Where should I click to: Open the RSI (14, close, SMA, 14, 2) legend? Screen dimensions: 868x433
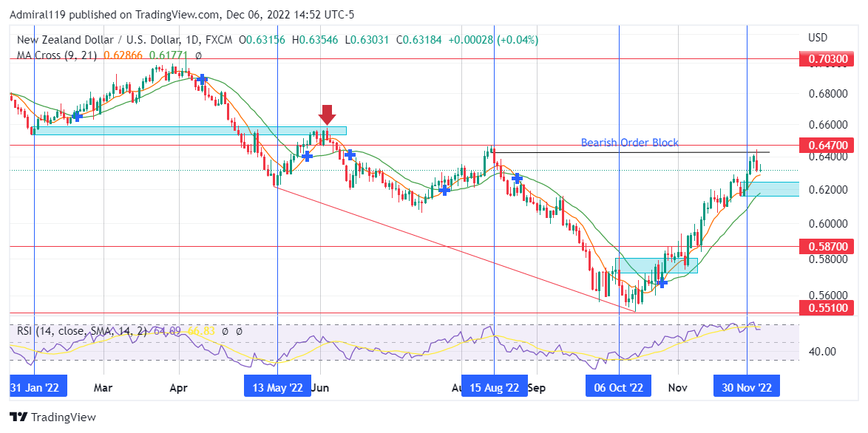[82, 331]
